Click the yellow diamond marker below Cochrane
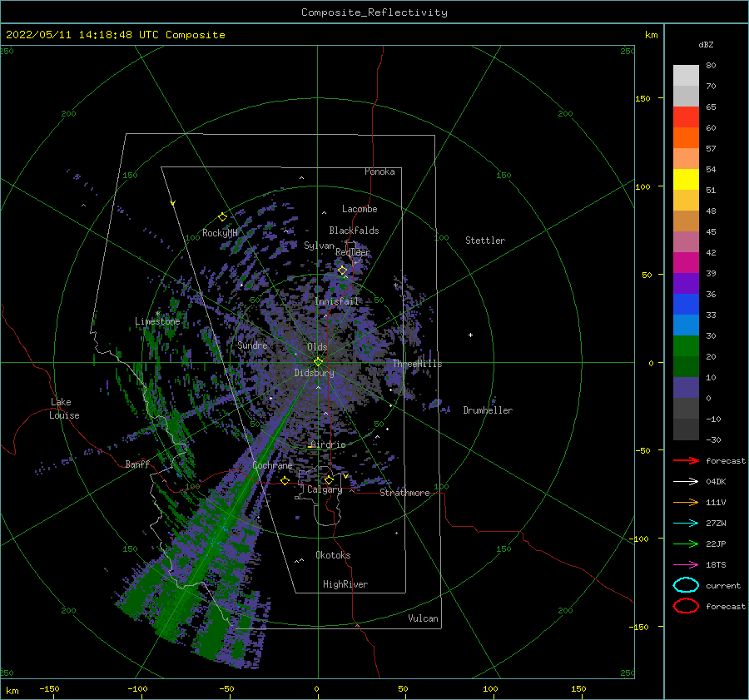Image resolution: width=749 pixels, height=700 pixels. click(x=285, y=481)
